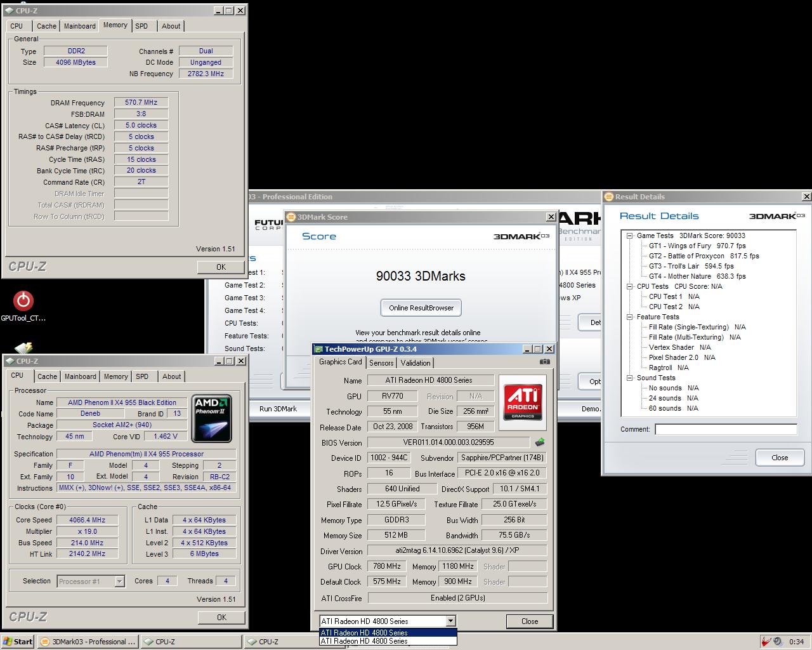
Task: Open Cache tab in lower CPU-Z window
Action: tap(47, 376)
